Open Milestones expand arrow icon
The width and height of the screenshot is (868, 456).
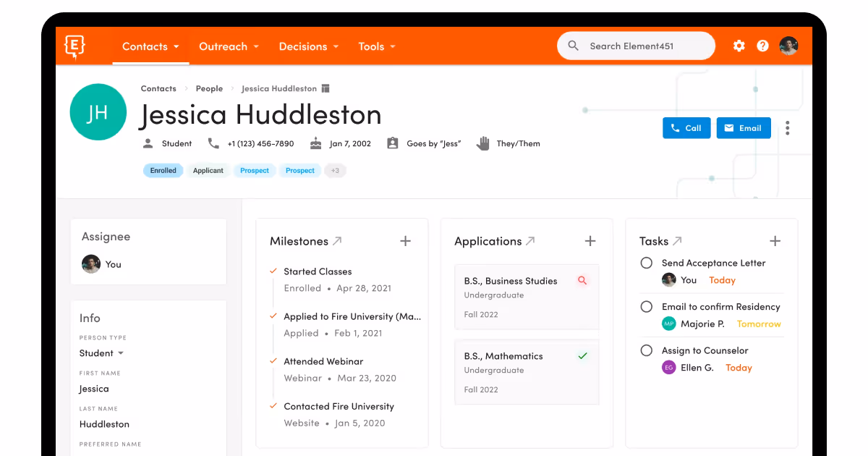[x=337, y=241]
